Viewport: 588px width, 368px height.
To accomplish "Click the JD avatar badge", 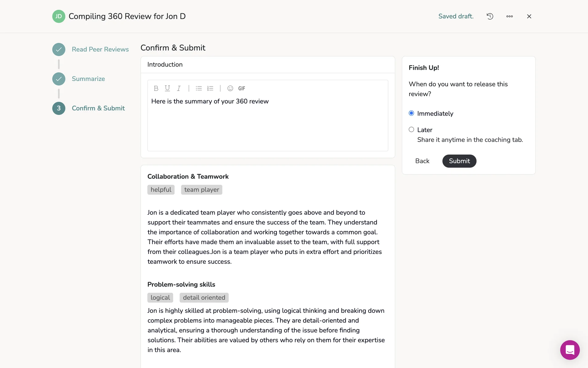I will coord(58,16).
